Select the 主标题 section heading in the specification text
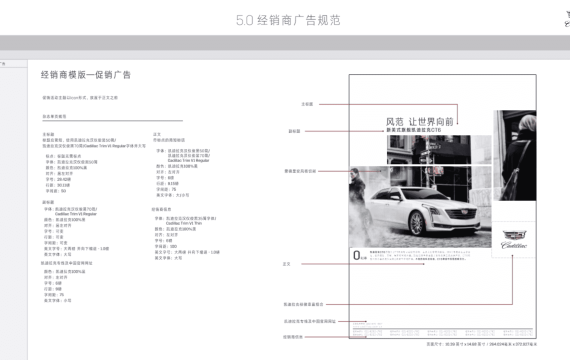This screenshot has width=570, height=360. point(48,134)
